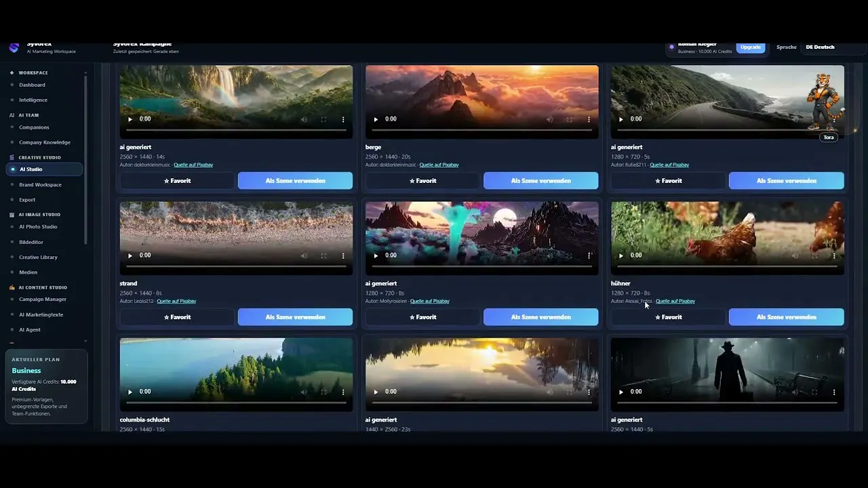Open the Roman Riegler account profile
868x488 pixels.
coord(698,47)
